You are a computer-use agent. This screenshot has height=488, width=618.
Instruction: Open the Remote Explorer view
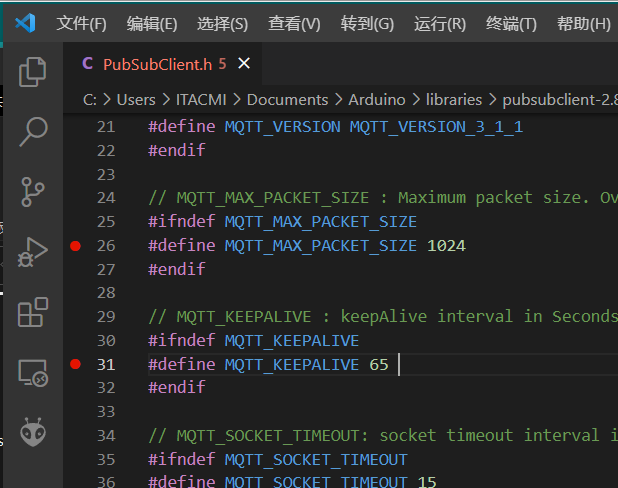coord(33,374)
